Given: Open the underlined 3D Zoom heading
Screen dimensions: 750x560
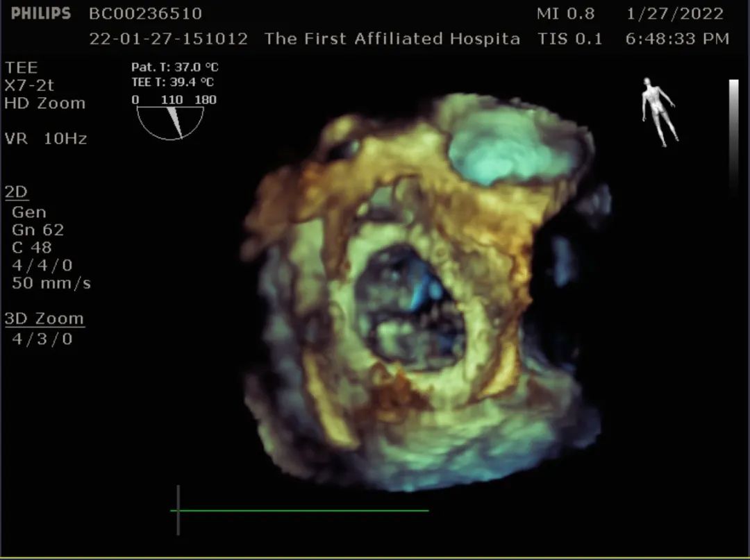Looking at the screenshot, I should coord(44,319).
